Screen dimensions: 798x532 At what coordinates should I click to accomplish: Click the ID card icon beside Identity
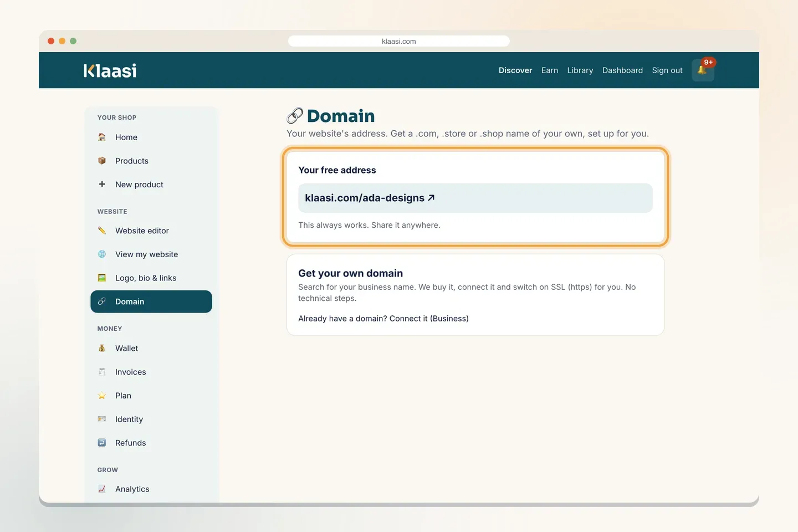tap(102, 419)
